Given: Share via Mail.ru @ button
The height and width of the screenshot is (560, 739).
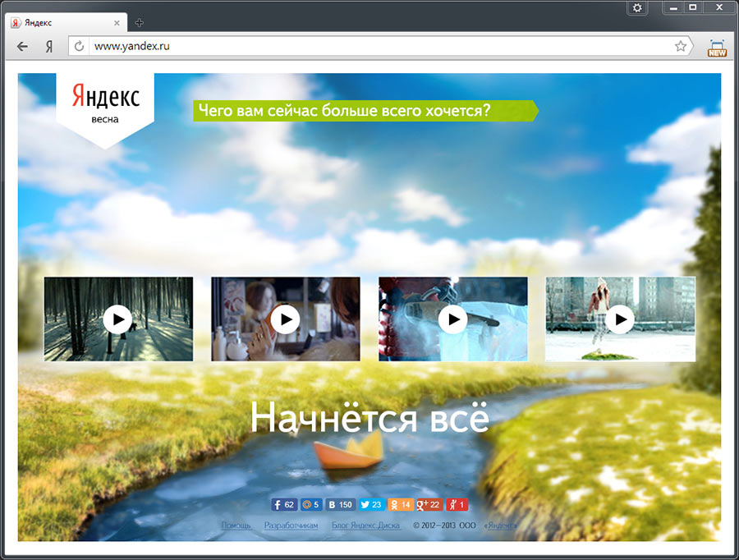Looking at the screenshot, I should tap(310, 505).
